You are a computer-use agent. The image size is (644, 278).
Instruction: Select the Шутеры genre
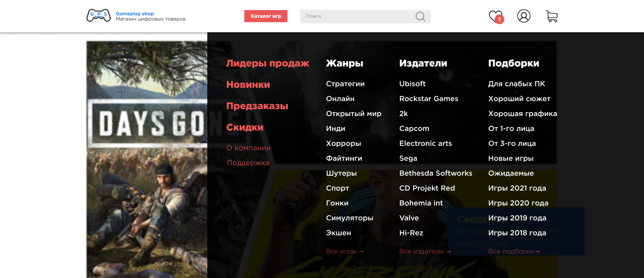click(341, 173)
